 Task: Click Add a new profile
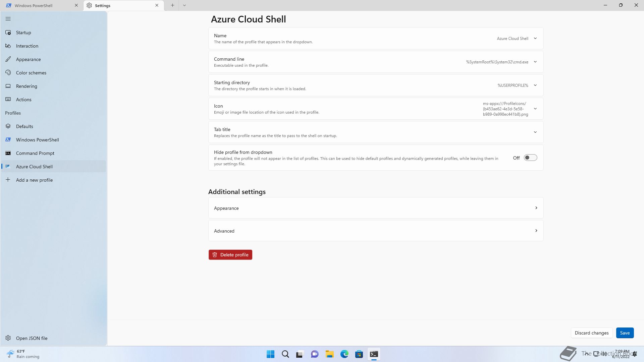point(54,180)
